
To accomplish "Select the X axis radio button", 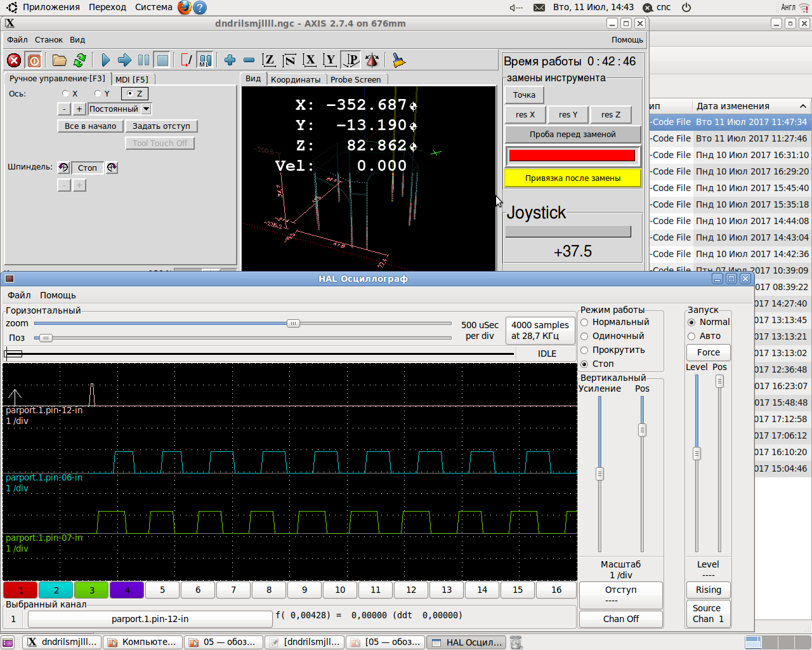I will point(65,94).
